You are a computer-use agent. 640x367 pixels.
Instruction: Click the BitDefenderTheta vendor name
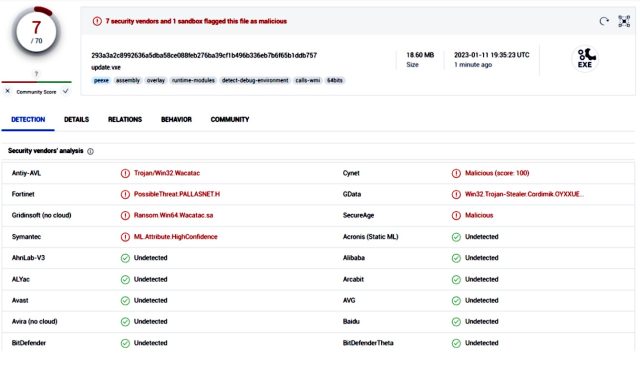368,343
